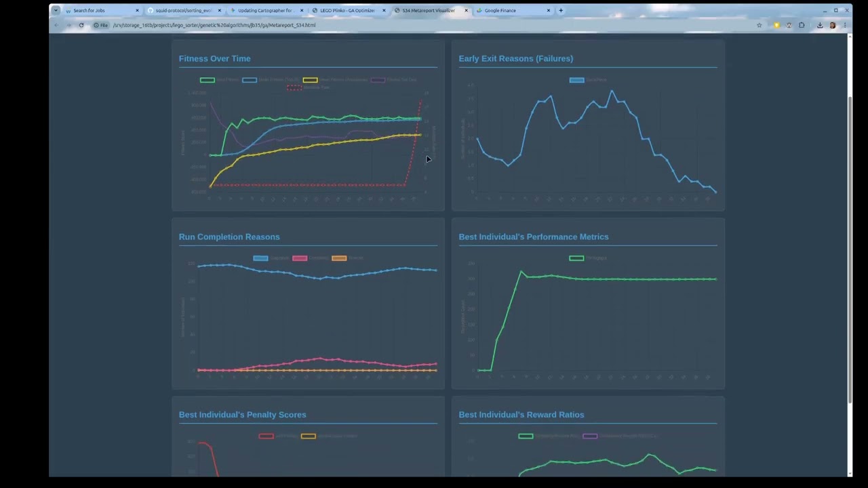Open a new browser tab

click(561, 10)
